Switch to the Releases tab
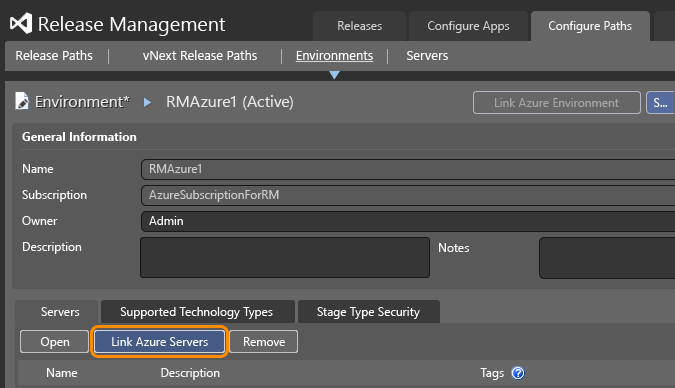675x388 pixels. [359, 26]
